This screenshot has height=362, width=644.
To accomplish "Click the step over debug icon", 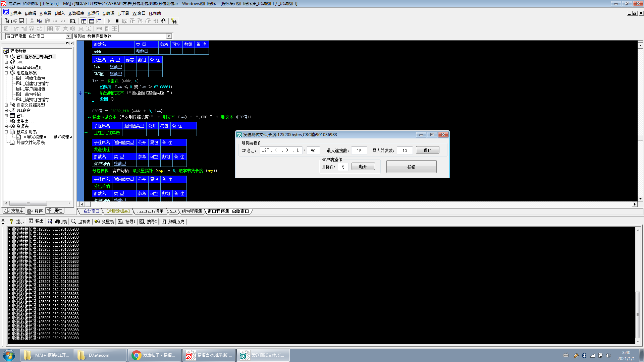I will coord(132,21).
